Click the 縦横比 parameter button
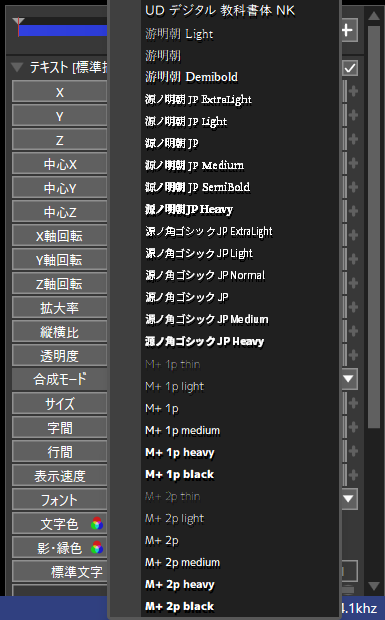Image resolution: width=385 pixels, height=620 pixels. pyautogui.click(x=60, y=332)
